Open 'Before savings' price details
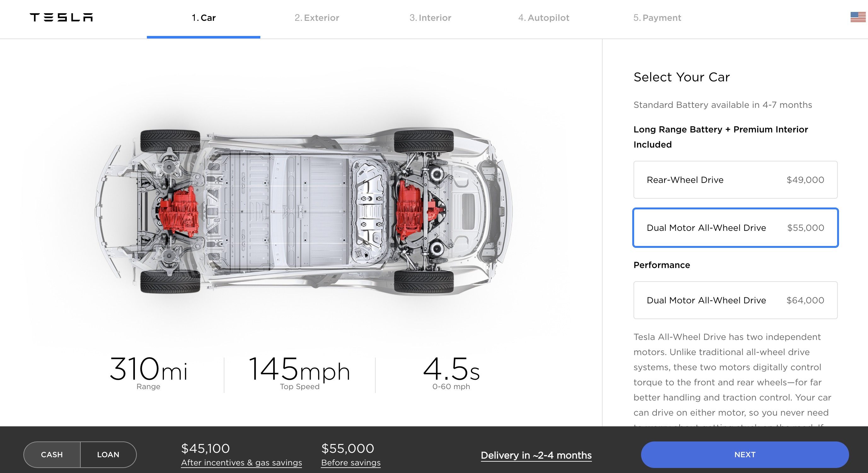 pos(350,463)
